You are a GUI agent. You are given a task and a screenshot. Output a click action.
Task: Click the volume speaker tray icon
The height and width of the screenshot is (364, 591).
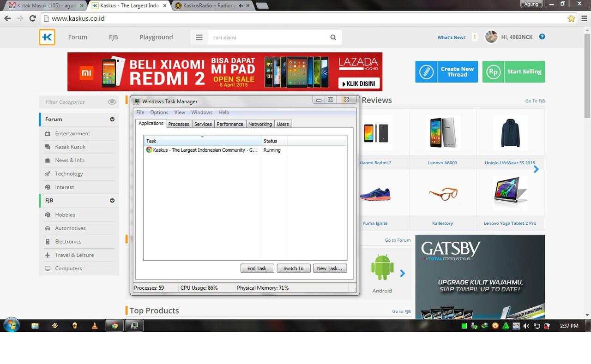click(x=526, y=326)
